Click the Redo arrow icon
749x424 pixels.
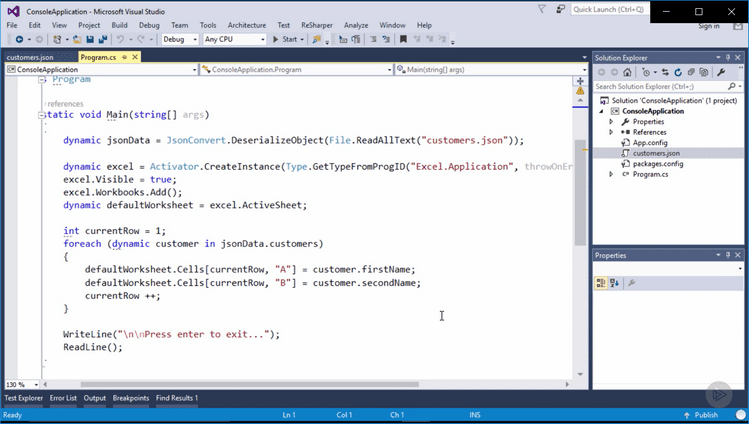click(x=141, y=40)
